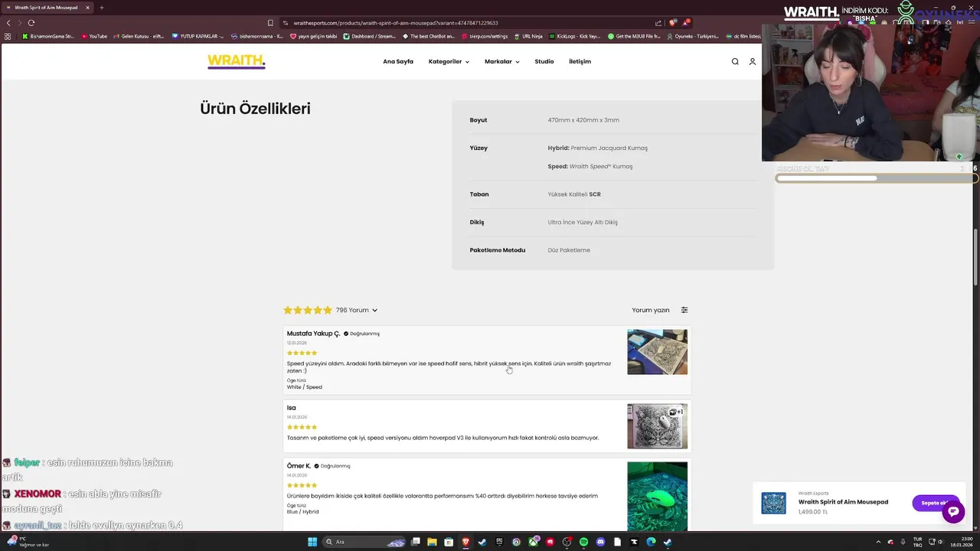Viewport: 980px width, 551px height.
Task: Open URL Ninja bookmark
Action: (528, 36)
